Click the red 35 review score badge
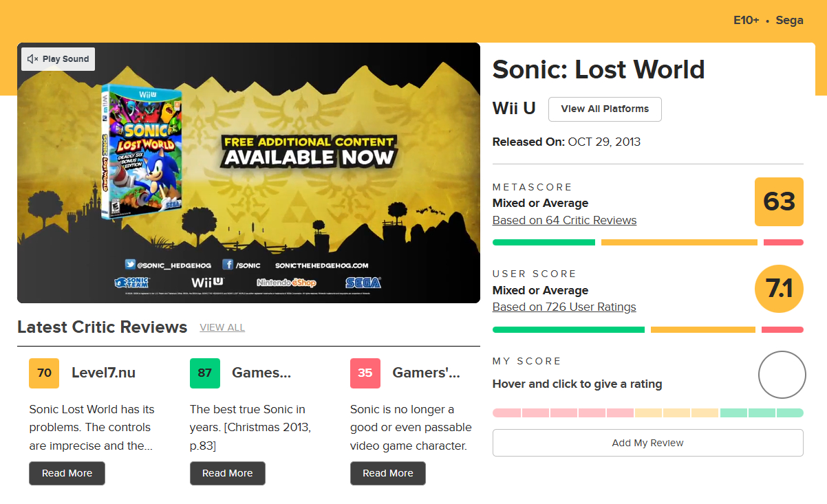The image size is (827, 504). coord(365,373)
